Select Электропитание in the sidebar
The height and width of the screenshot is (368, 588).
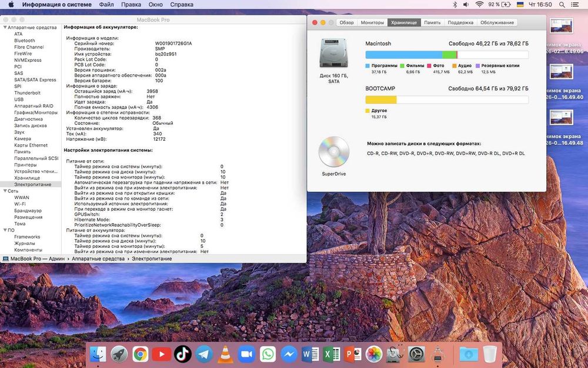pos(31,184)
